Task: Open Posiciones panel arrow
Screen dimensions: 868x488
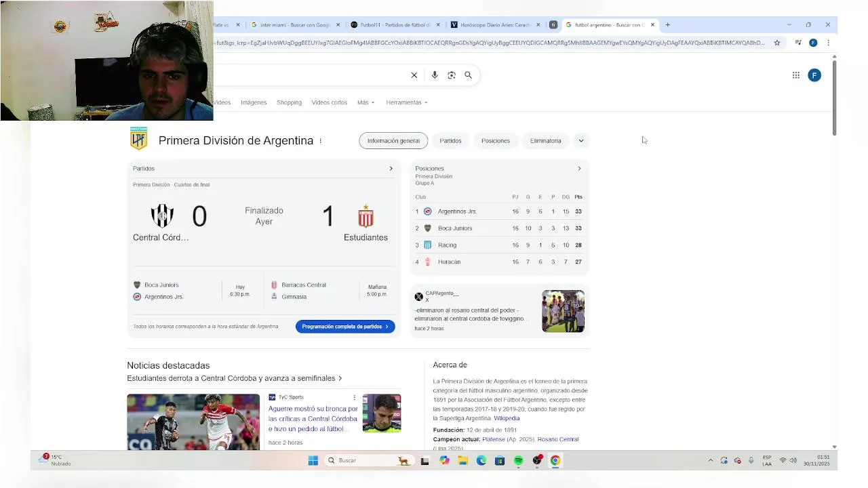Action: (x=579, y=169)
